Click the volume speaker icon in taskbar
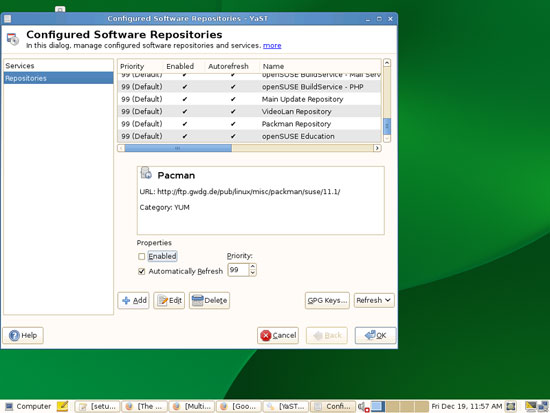Image resolution: width=550 pixels, height=413 pixels. [x=363, y=407]
